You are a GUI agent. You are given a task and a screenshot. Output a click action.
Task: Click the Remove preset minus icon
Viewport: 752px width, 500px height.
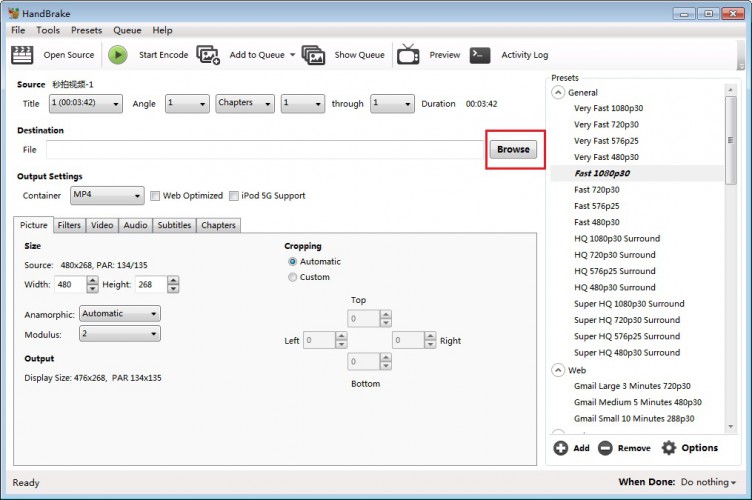(x=605, y=448)
